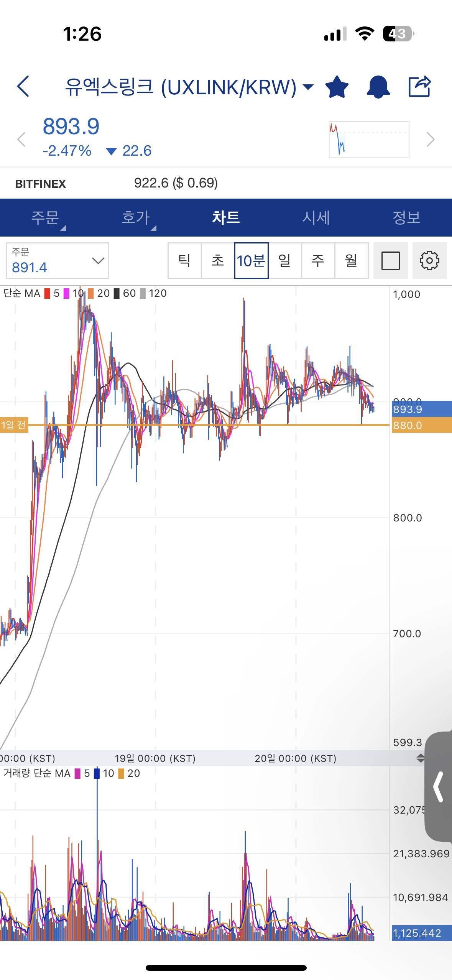Tap the mini price chart thumbnail

click(369, 140)
